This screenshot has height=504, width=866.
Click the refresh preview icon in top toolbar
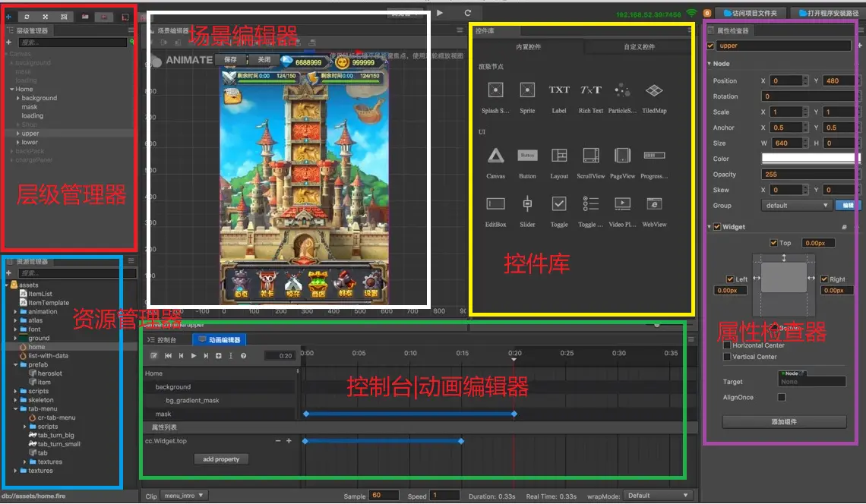468,13
